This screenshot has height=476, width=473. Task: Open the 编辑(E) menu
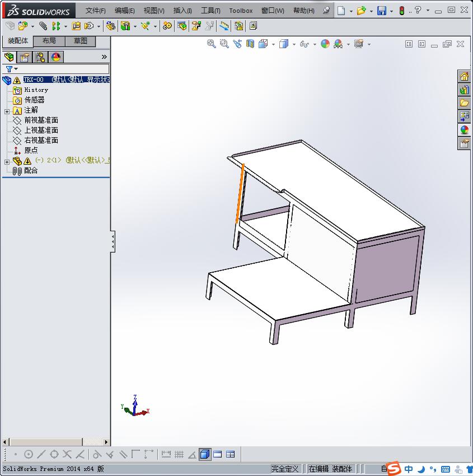click(x=125, y=11)
